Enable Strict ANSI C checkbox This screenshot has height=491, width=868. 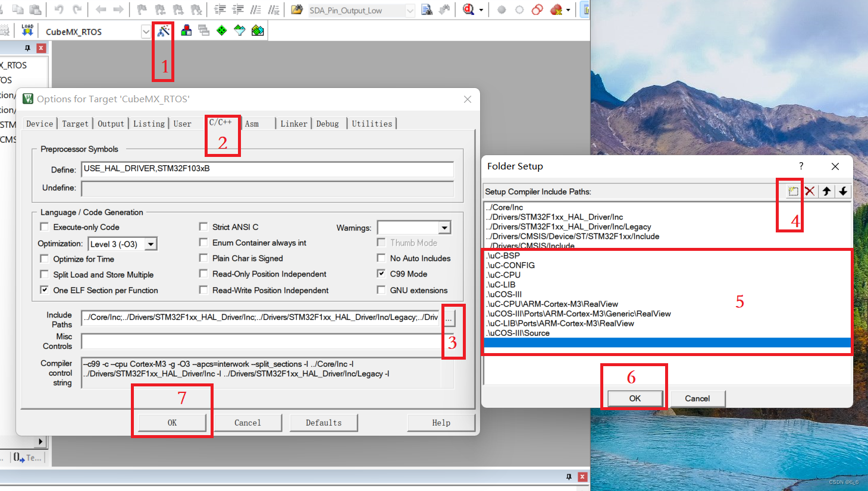203,226
